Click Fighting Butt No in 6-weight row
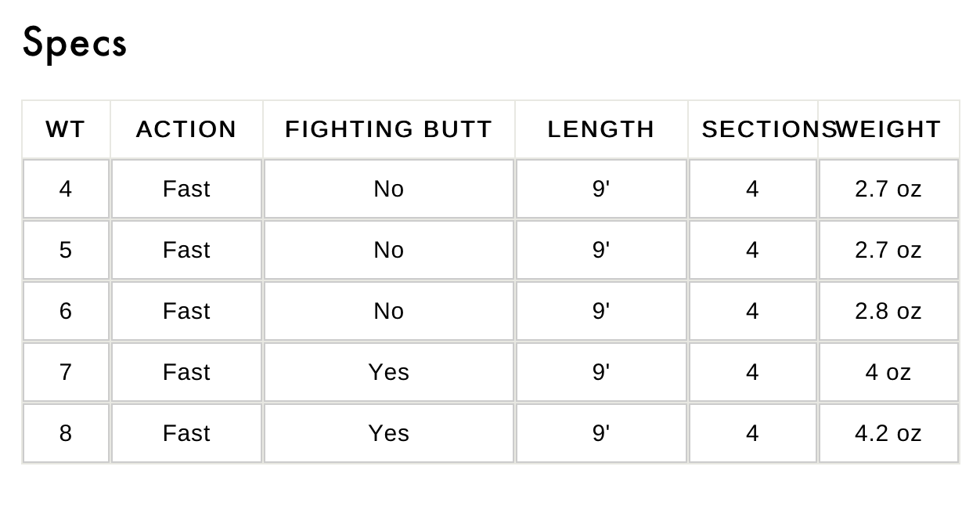Viewport: 980px width, 506px height. point(389,311)
